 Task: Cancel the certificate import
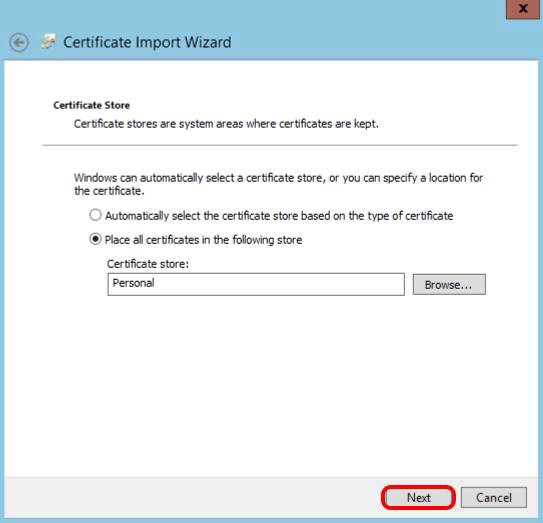pos(493,497)
